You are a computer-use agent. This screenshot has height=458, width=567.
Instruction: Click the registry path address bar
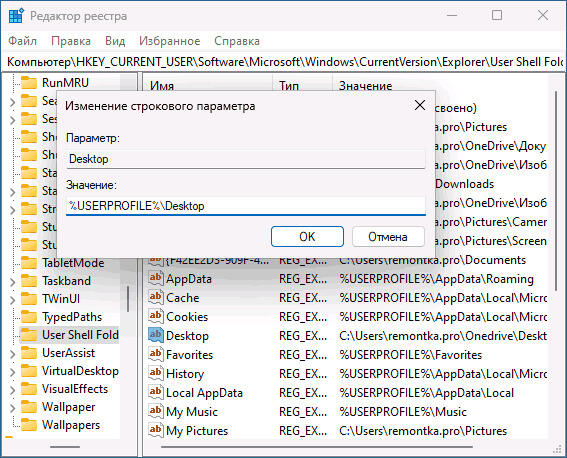tap(284, 62)
